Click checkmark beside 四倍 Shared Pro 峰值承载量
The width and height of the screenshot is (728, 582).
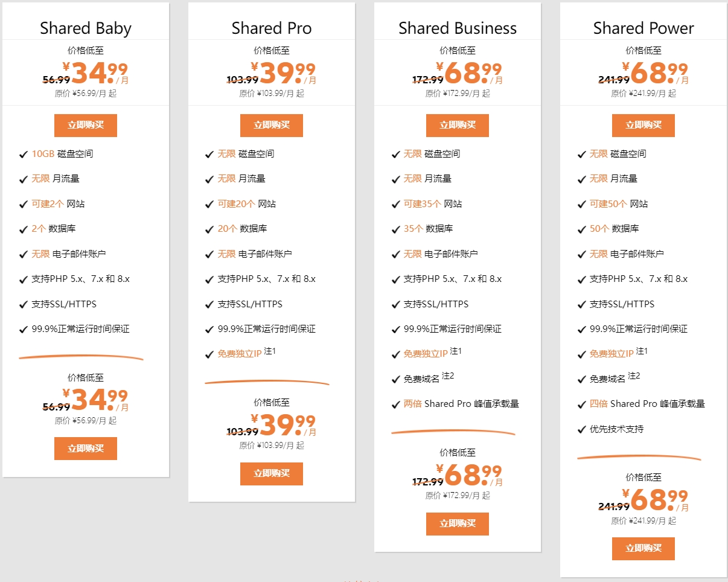coord(581,405)
